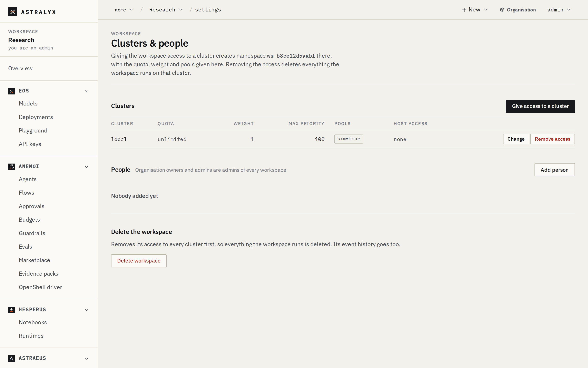588x368 pixels.
Task: Click the max priority value 100
Action: coord(320,139)
